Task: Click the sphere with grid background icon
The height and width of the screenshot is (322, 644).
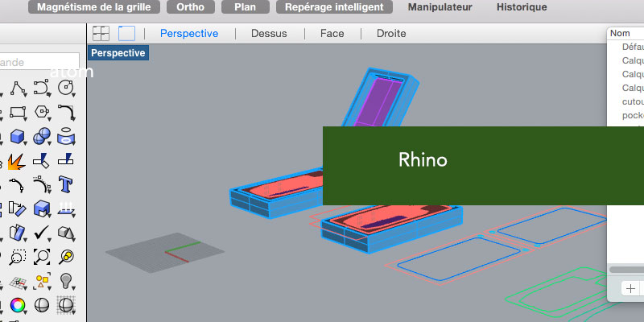Action: pos(66,305)
